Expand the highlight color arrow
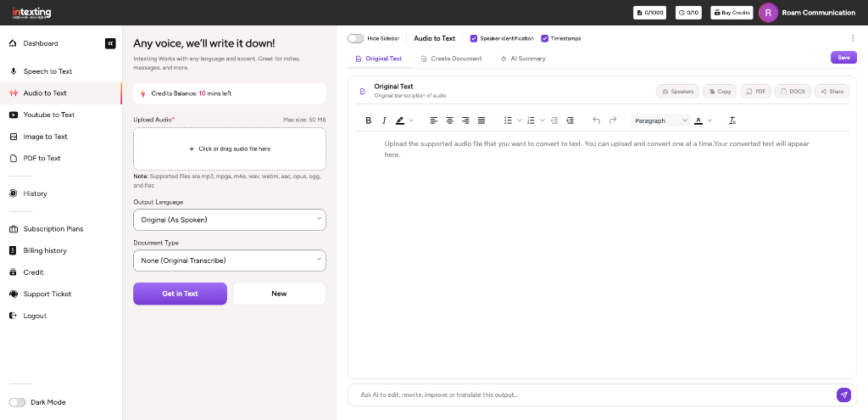 [411, 120]
